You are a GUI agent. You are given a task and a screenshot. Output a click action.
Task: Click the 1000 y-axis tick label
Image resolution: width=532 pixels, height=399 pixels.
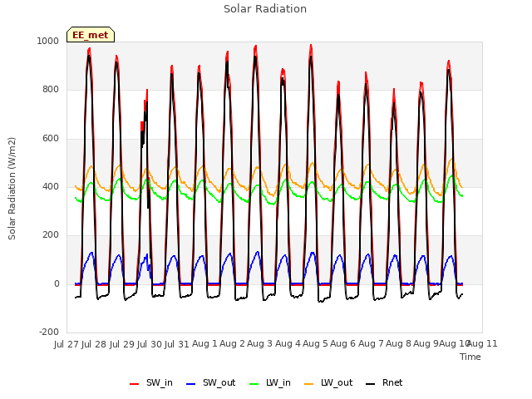[x=48, y=41]
